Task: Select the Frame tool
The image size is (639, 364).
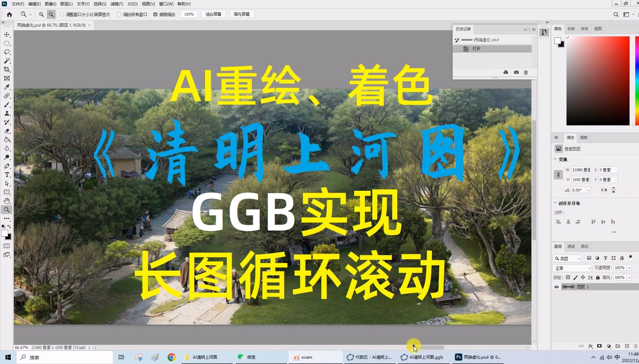Action: (7, 79)
